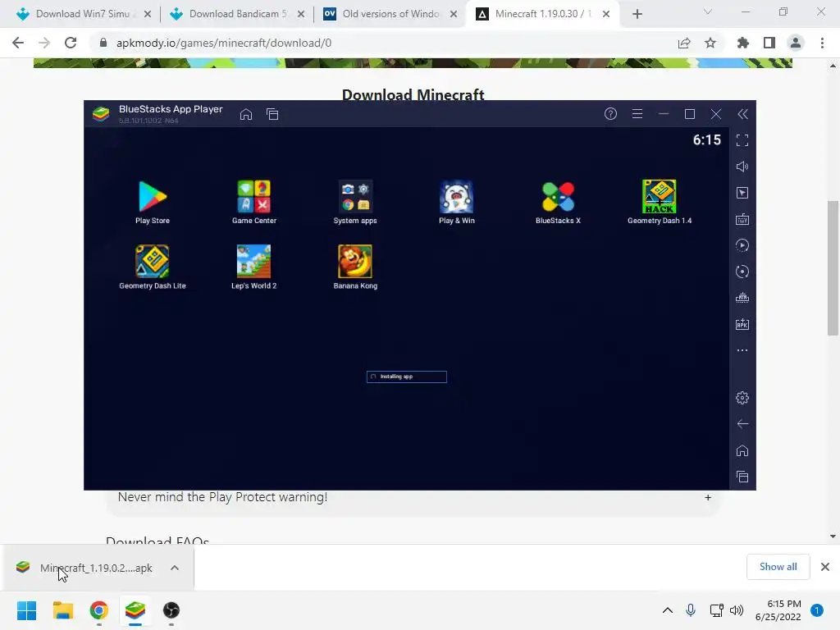The width and height of the screenshot is (840, 630).
Task: Open BlueStacks multi-instance windows icon in title bar
Action: click(272, 114)
